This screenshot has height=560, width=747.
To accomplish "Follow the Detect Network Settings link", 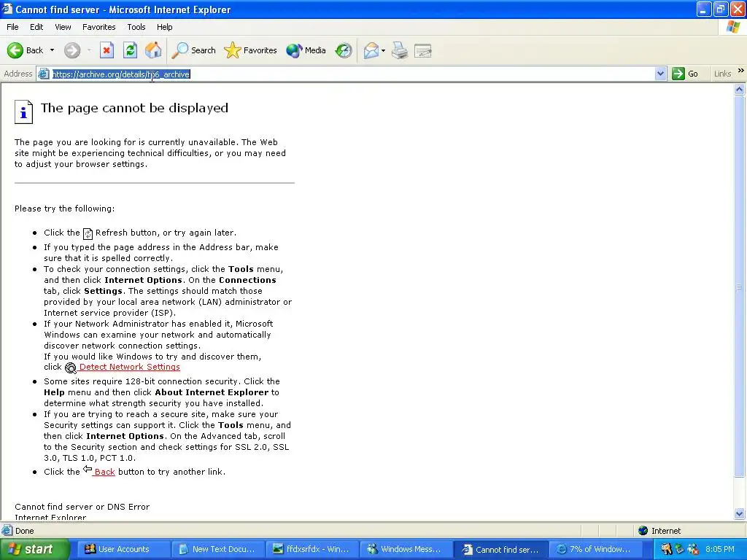I will click(130, 367).
